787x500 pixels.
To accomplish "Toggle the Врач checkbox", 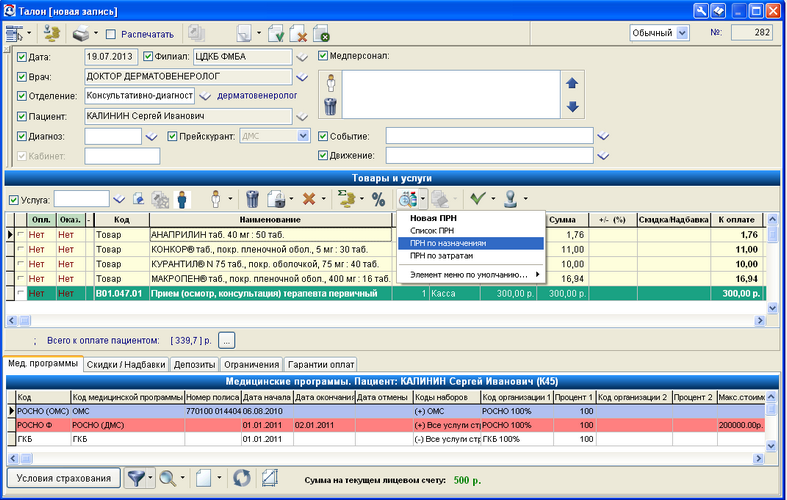I will [22, 77].
